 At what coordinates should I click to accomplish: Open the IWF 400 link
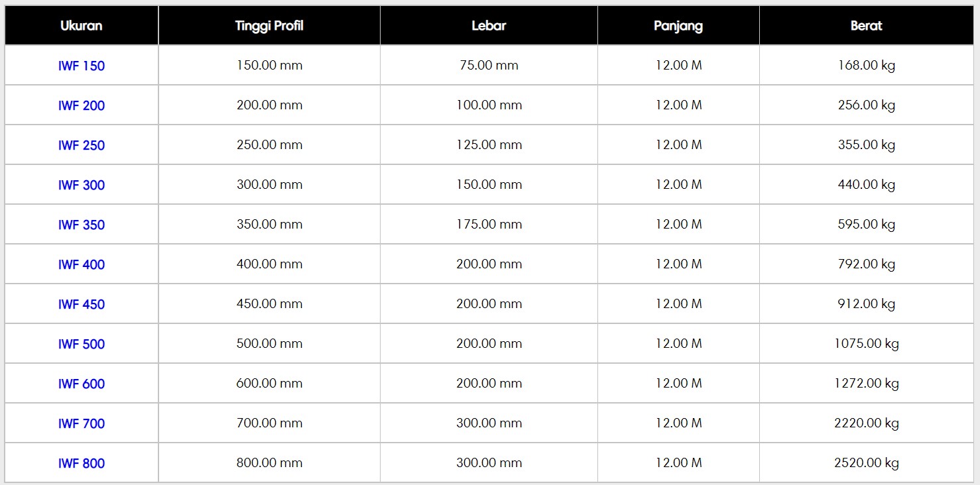82,264
